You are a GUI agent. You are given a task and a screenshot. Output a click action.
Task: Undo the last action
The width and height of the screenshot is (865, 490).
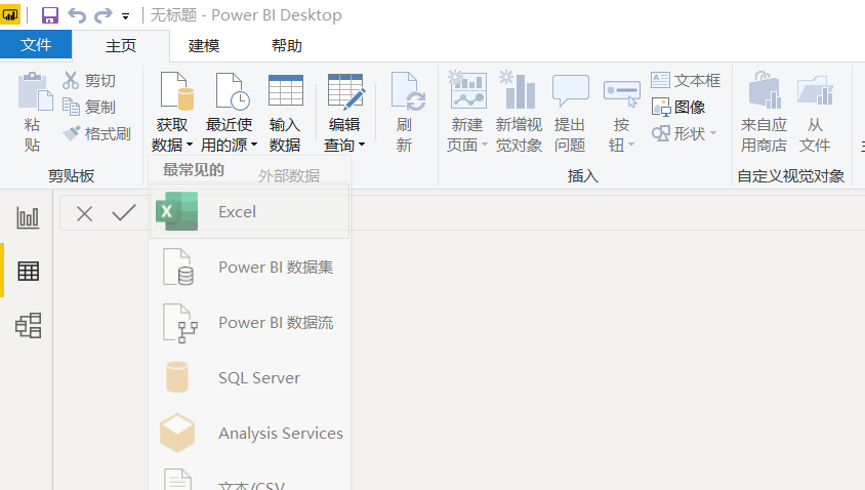77,15
